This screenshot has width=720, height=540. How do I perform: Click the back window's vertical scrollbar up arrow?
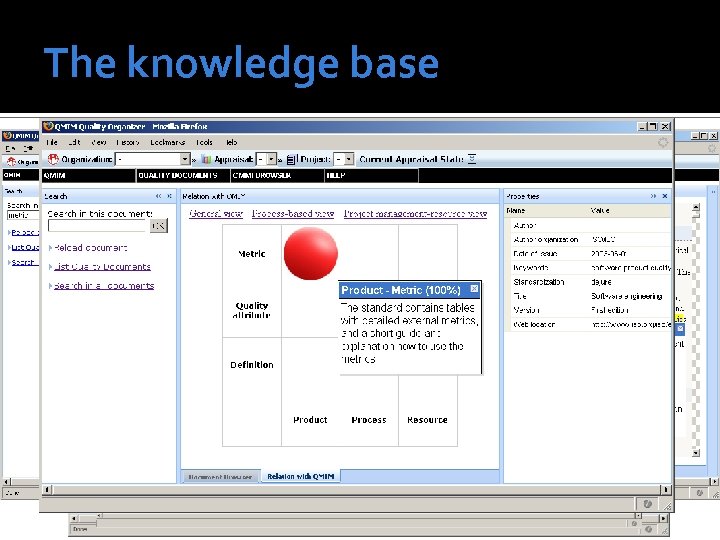(x=696, y=208)
